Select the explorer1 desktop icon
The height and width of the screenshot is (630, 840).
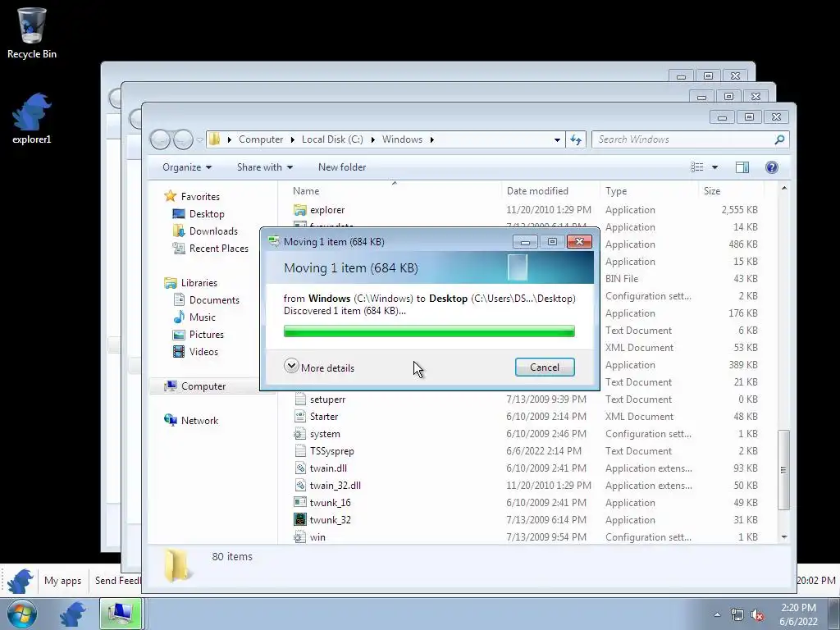pos(32,118)
